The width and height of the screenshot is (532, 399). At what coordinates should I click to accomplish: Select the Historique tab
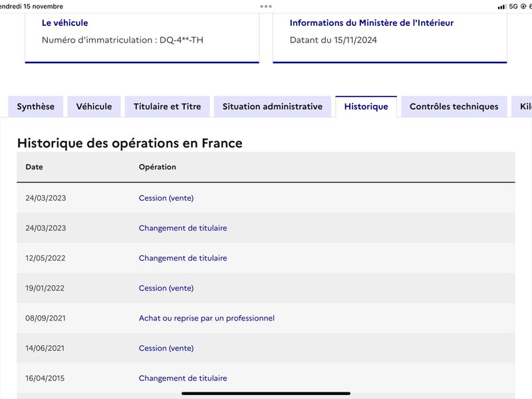[366, 106]
